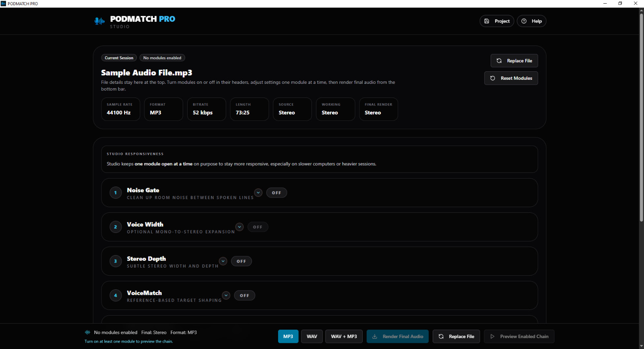The width and height of the screenshot is (644, 349).
Task: Click the number 3 badge for Stereo Depth
Action: tap(116, 261)
